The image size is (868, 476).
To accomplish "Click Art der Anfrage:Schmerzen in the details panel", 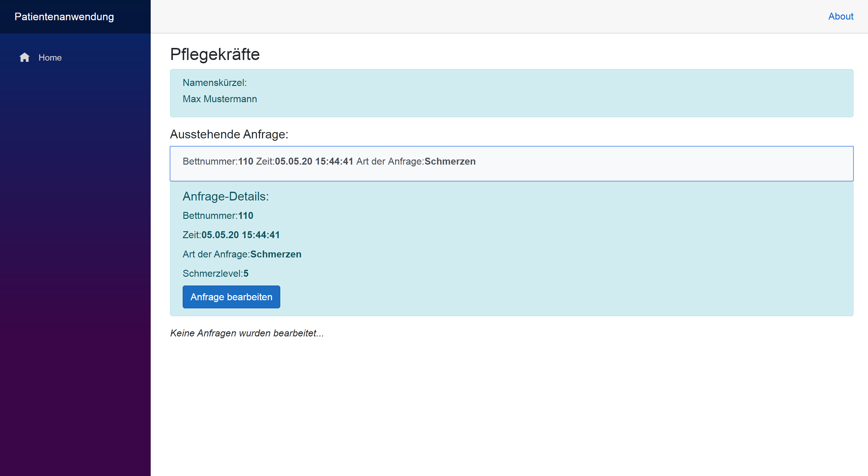I will (242, 254).
